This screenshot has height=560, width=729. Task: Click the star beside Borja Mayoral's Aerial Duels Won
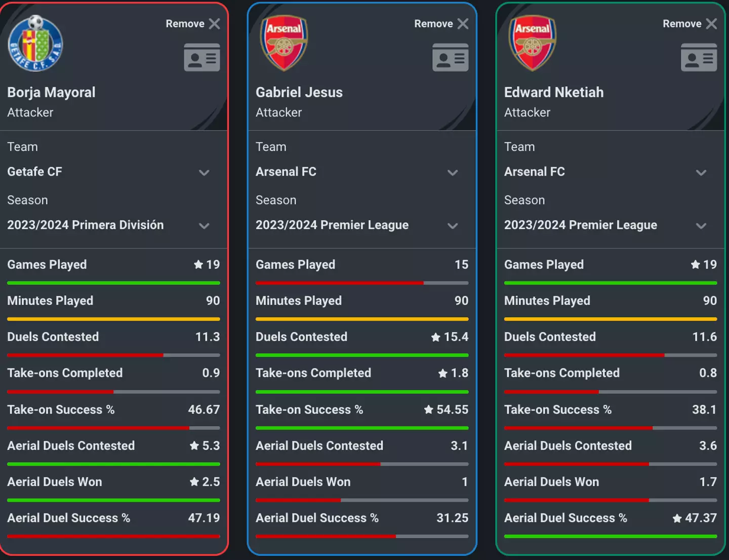tap(194, 482)
